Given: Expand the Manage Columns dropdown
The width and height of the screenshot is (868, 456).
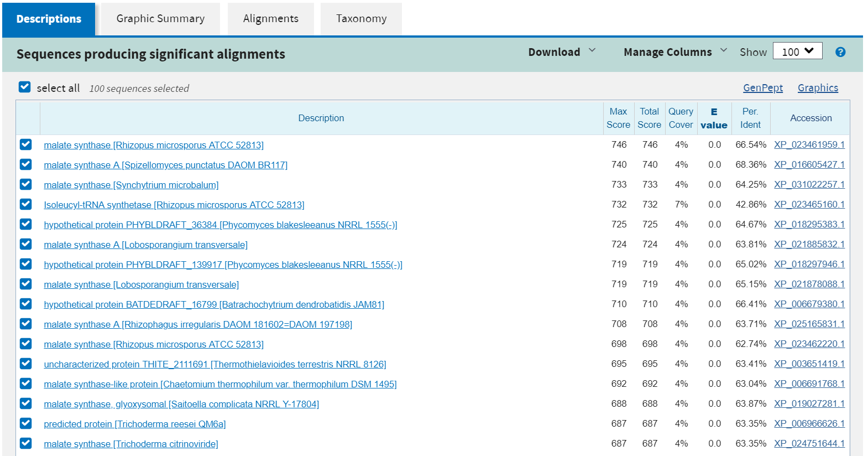Looking at the screenshot, I should (x=675, y=52).
